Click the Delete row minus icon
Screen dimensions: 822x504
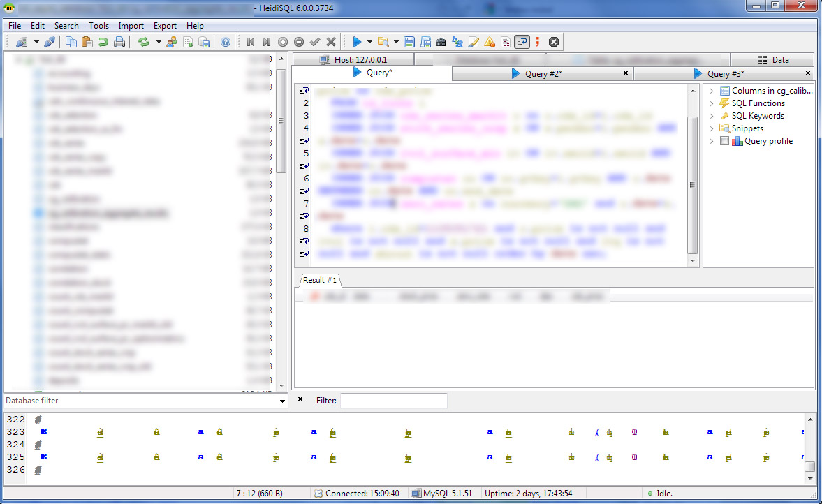click(x=299, y=42)
